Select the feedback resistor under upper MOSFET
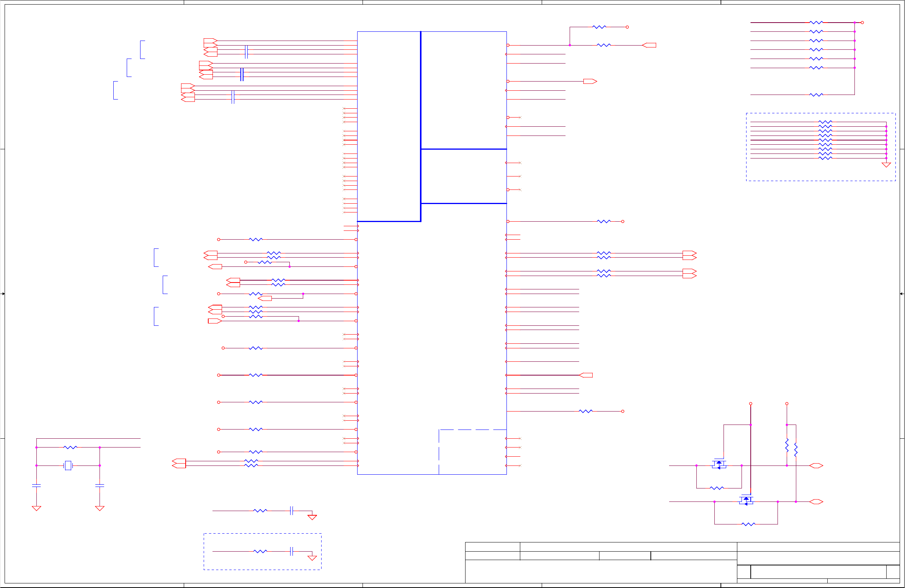The height and width of the screenshot is (588, 905). (717, 488)
